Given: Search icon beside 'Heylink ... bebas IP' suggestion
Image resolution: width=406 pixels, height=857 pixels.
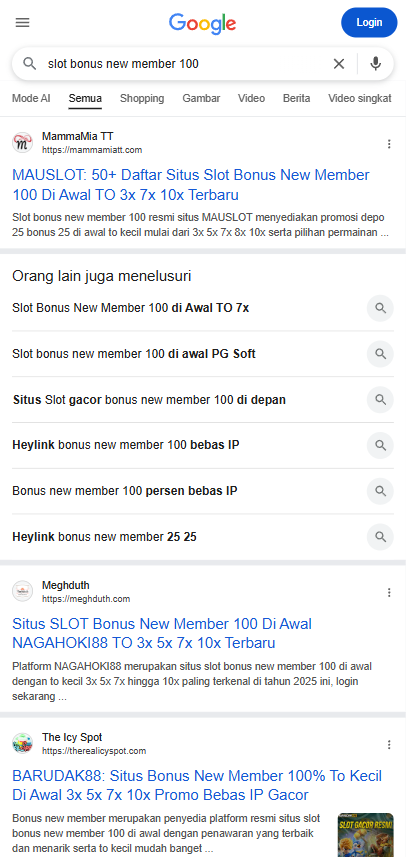Looking at the screenshot, I should point(380,445).
